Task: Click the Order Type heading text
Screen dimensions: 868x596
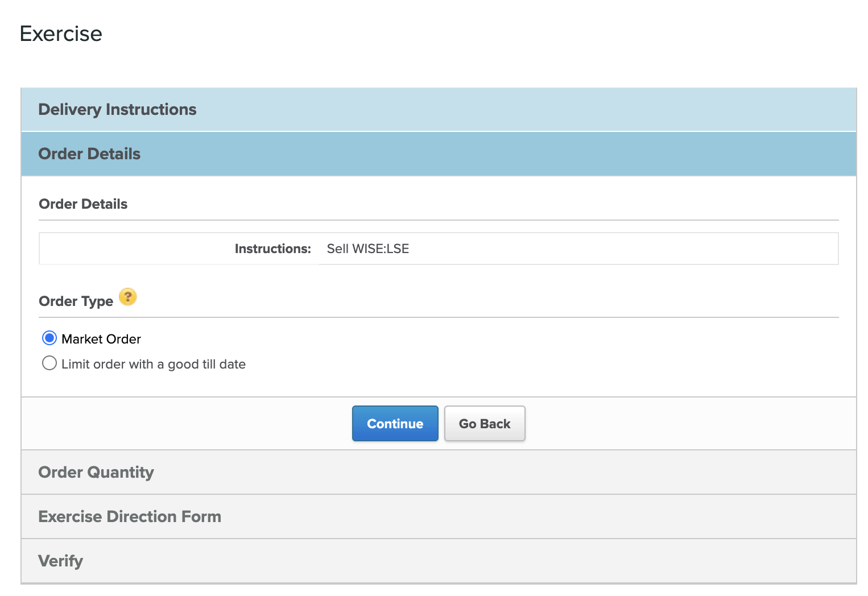Action: (x=76, y=301)
